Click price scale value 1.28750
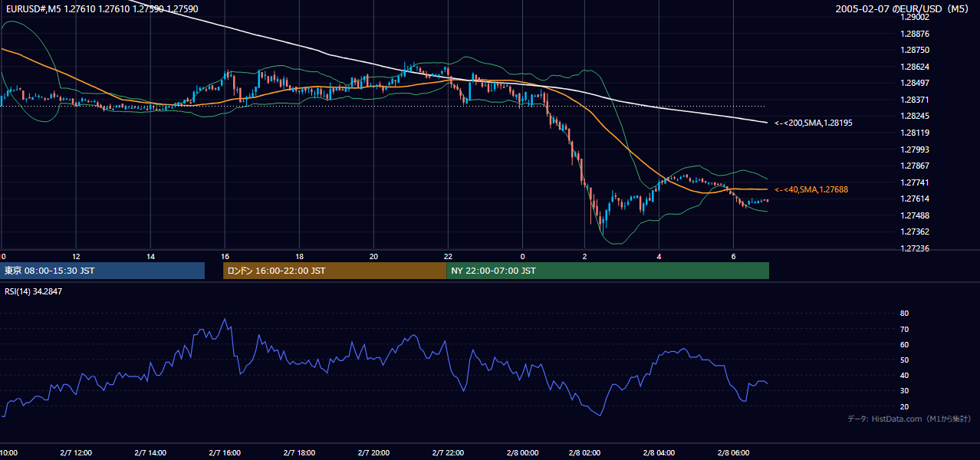Screen dimensions: 980x460 click(x=914, y=50)
